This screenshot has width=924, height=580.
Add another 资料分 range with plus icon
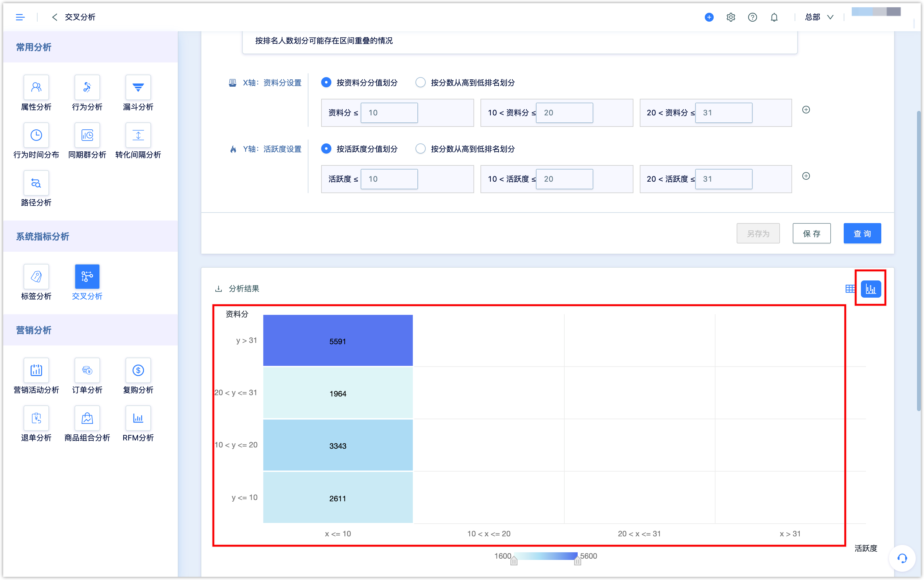(806, 110)
